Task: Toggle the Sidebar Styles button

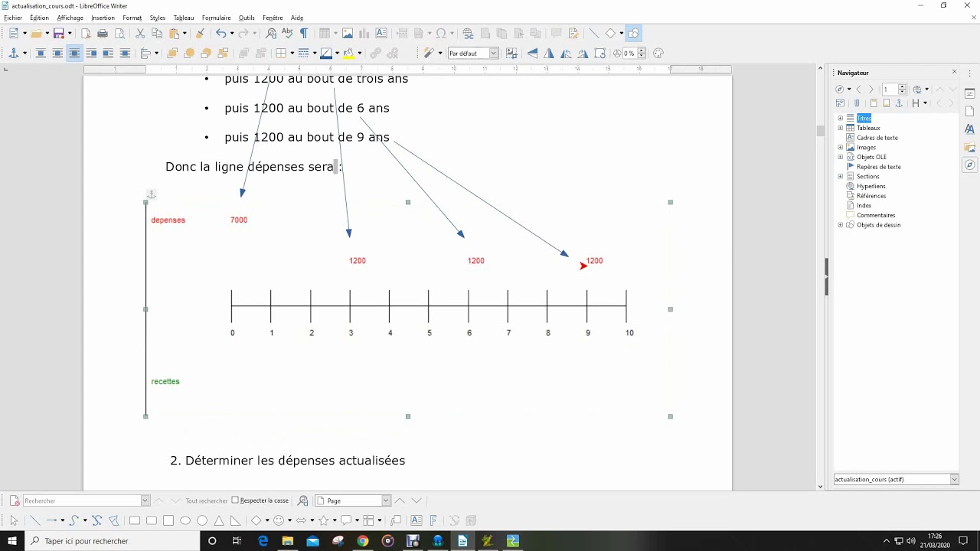Action: [x=970, y=129]
